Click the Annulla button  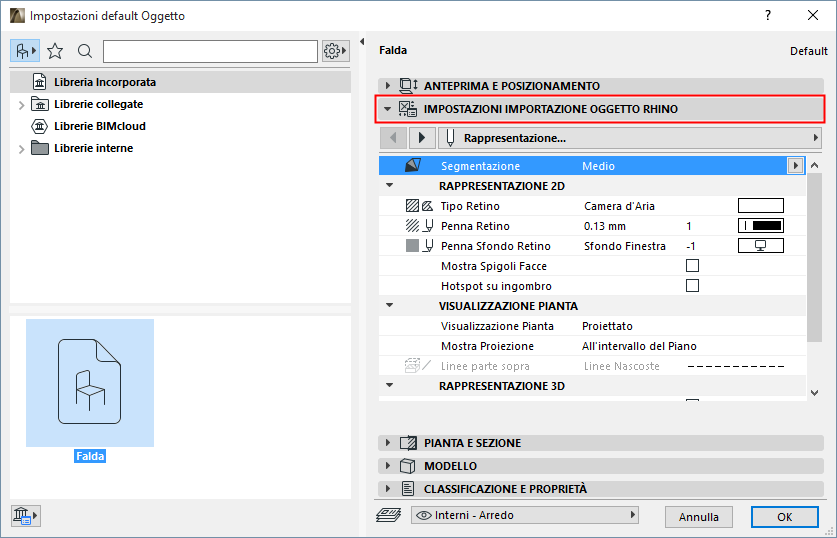[698, 517]
